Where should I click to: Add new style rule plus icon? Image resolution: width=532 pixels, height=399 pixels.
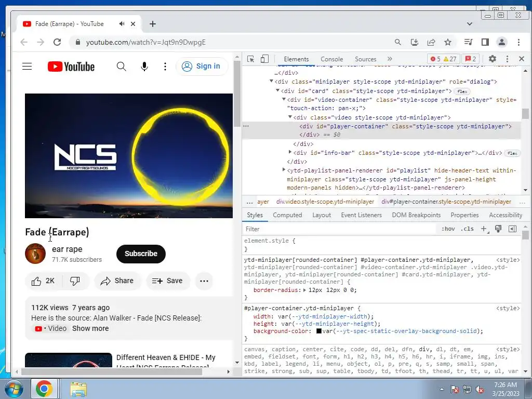(484, 229)
